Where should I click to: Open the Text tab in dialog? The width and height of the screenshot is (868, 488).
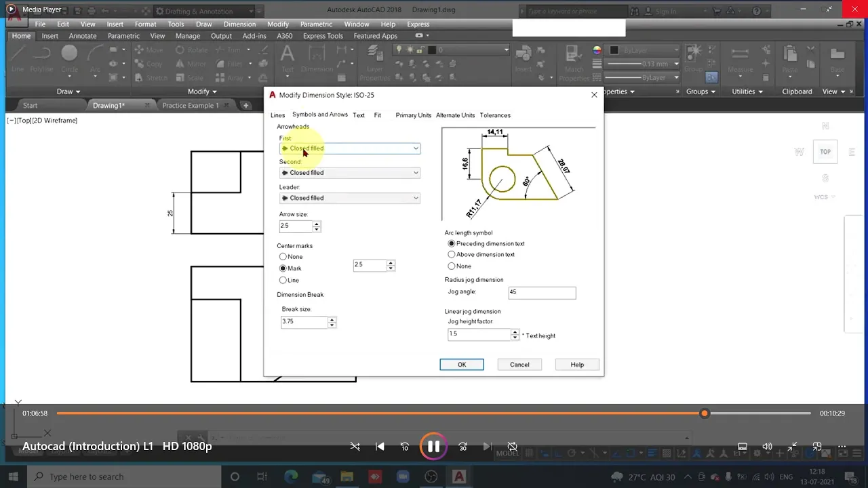coord(359,115)
